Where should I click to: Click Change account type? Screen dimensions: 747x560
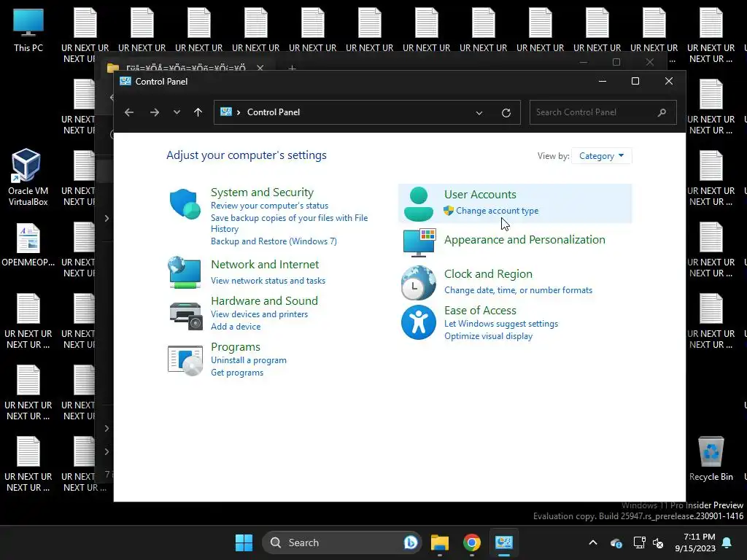click(497, 211)
